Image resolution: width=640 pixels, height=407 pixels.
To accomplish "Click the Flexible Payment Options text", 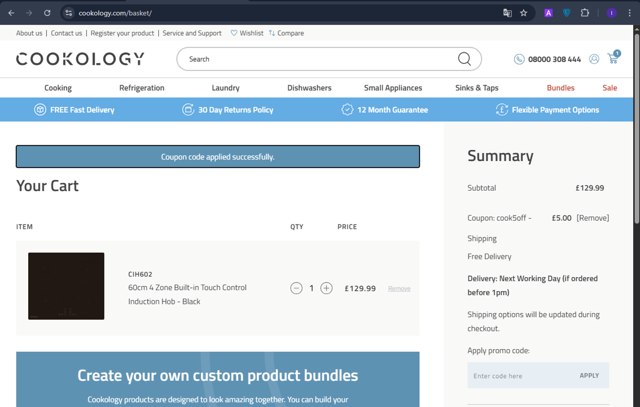I will [x=555, y=110].
